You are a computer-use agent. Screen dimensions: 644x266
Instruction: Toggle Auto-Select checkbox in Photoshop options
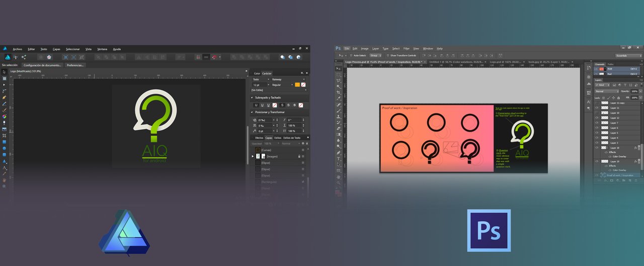pos(351,55)
